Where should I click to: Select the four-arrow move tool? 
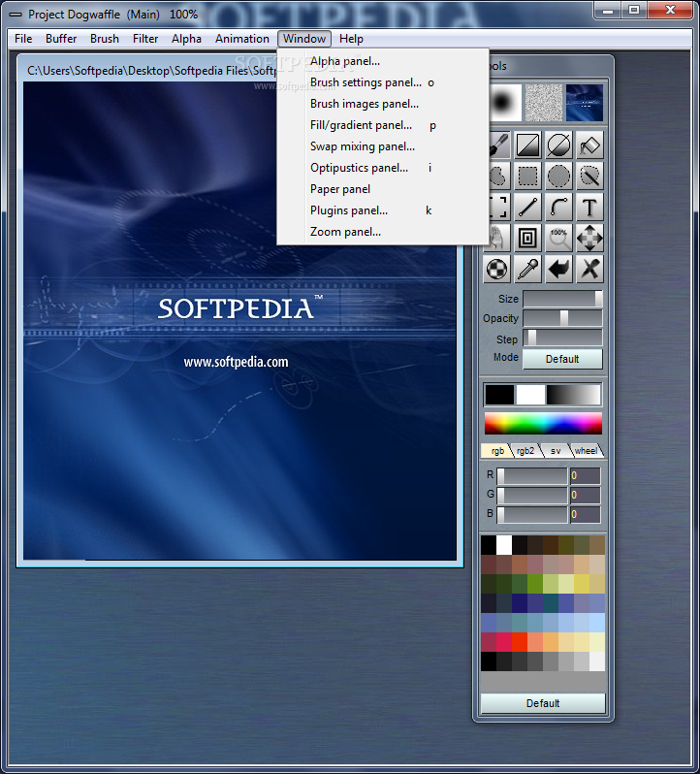click(589, 238)
